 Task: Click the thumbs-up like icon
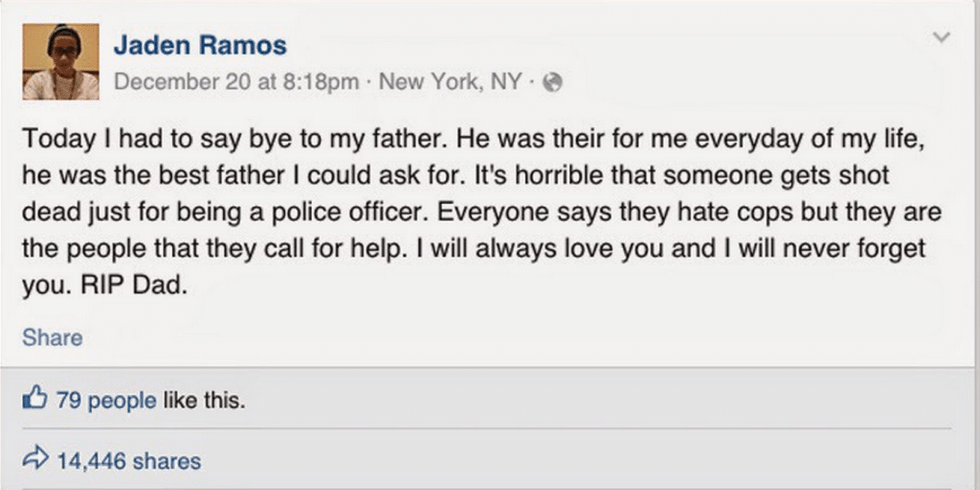34,398
